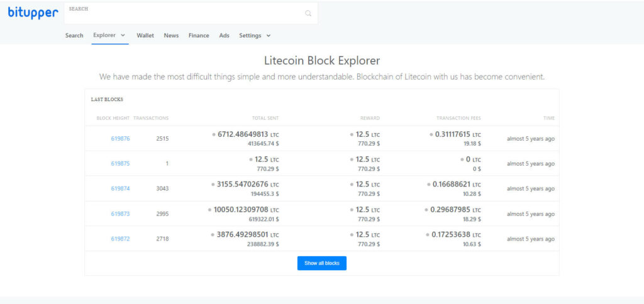644x304 pixels.
Task: Open block 619874 link
Action: pyautogui.click(x=120, y=188)
